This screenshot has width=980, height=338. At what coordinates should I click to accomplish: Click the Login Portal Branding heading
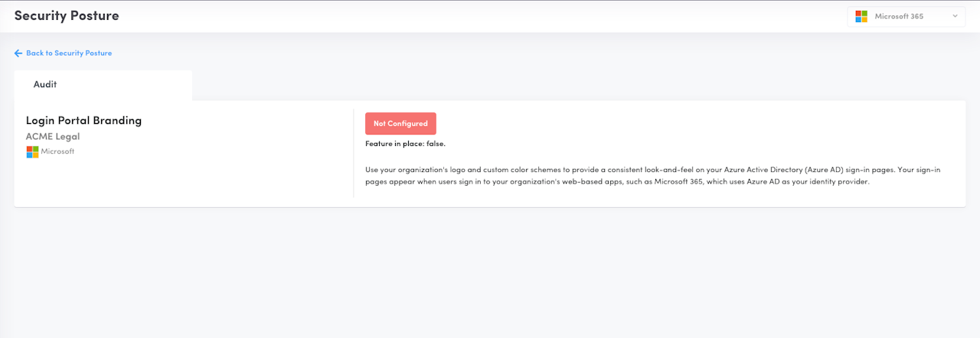(x=83, y=120)
